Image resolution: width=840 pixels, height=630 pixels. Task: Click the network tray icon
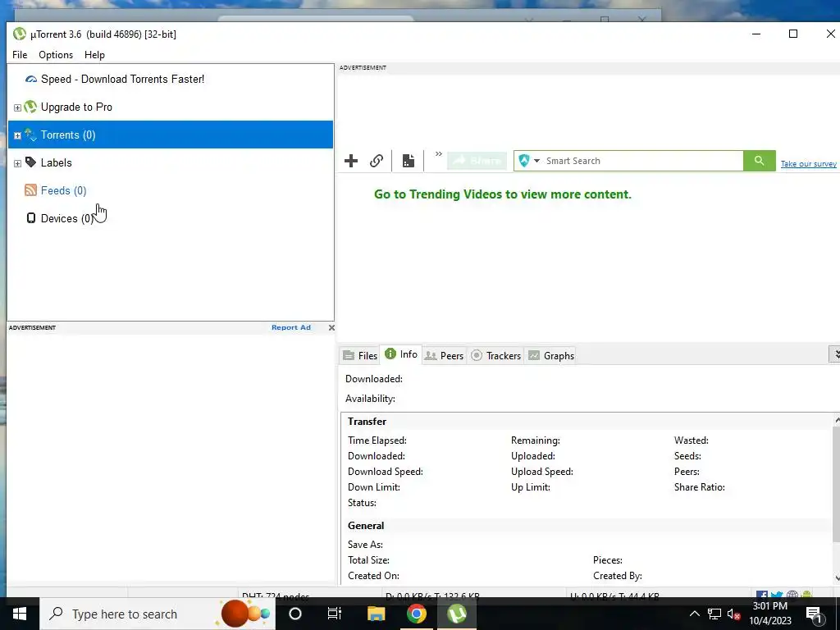coord(714,614)
